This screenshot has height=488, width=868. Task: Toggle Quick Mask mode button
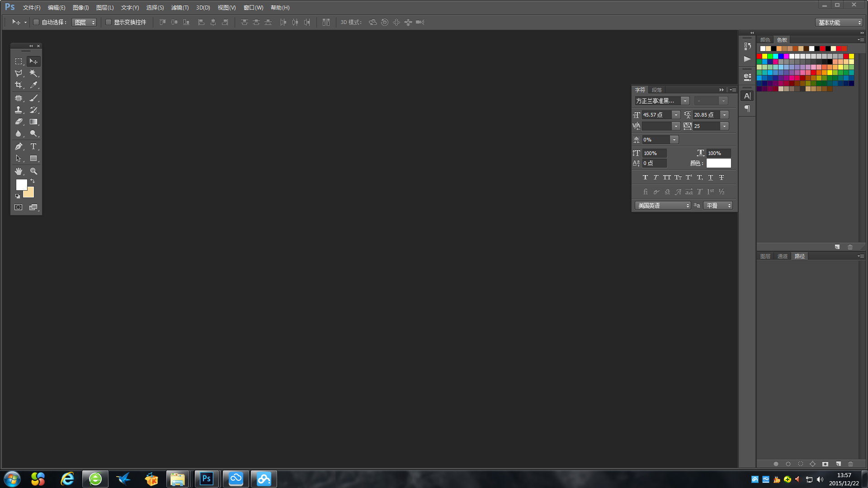pos(19,207)
